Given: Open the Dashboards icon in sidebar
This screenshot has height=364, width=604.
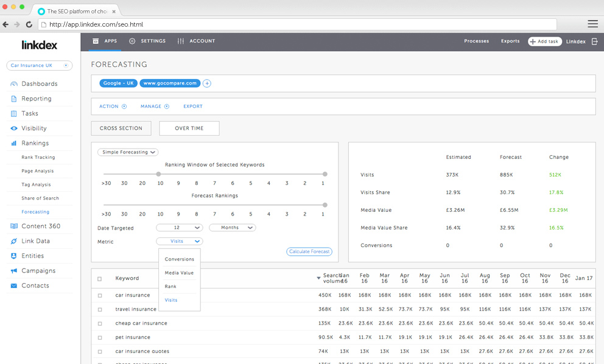Looking at the screenshot, I should point(14,83).
